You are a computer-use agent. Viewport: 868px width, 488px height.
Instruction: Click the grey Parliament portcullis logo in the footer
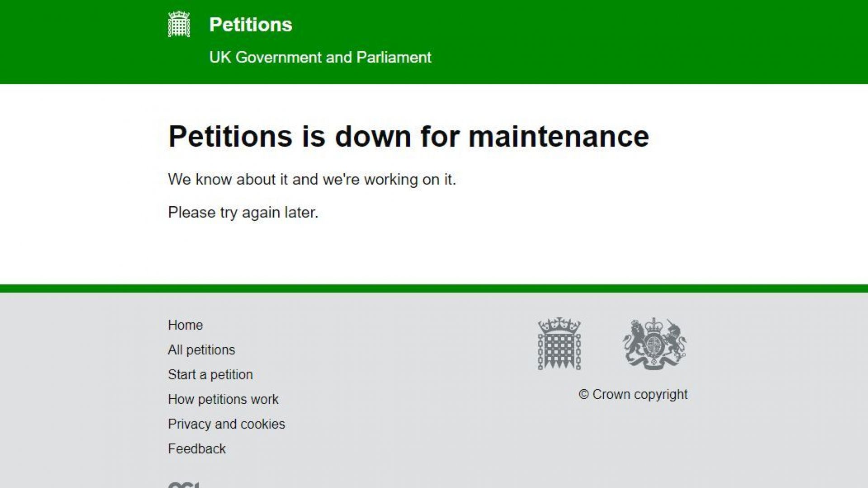(x=559, y=344)
